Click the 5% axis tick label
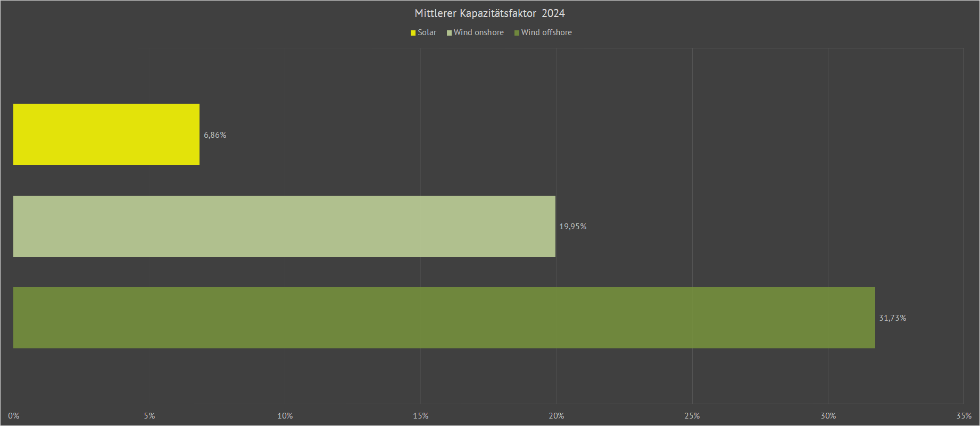The height and width of the screenshot is (426, 980). [x=150, y=416]
